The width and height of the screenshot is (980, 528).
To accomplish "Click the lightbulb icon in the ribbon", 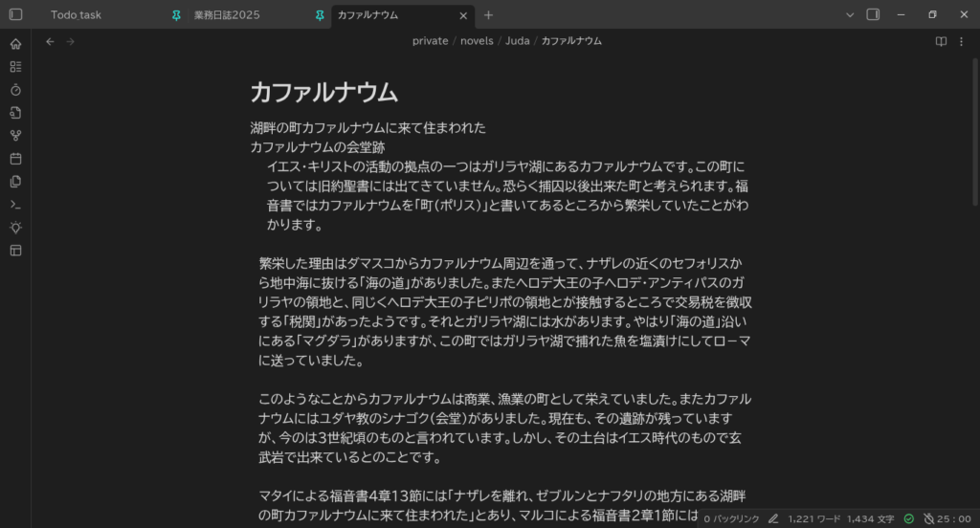I will pos(15,228).
